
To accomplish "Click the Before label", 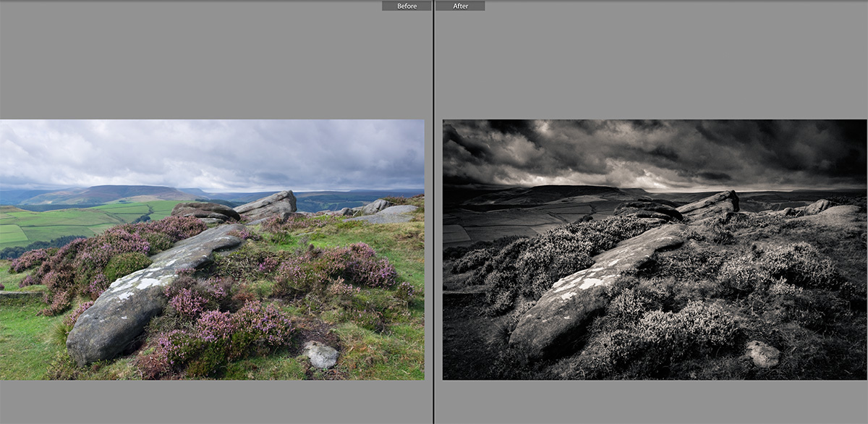I will coord(407,6).
